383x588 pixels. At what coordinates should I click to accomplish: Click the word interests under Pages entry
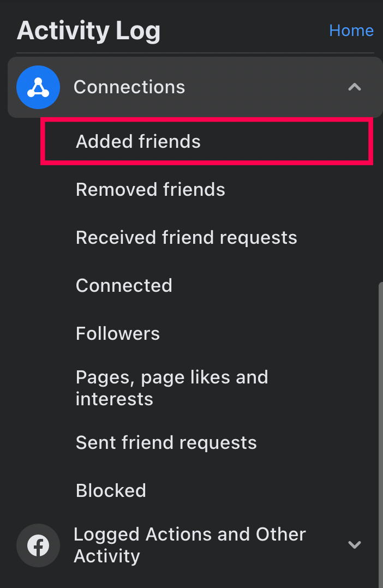point(115,399)
